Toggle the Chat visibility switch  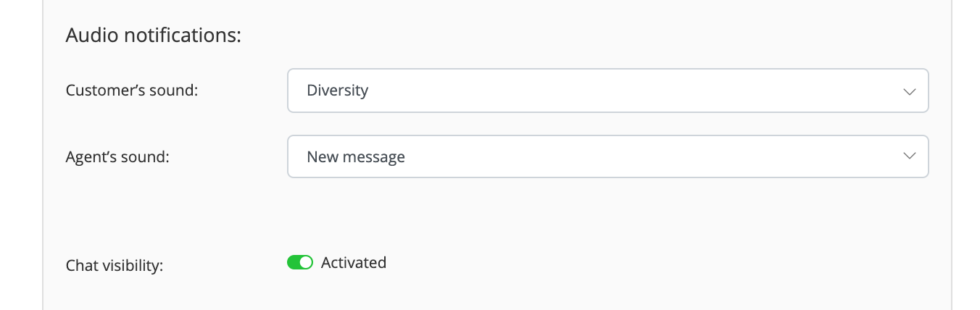(x=299, y=262)
